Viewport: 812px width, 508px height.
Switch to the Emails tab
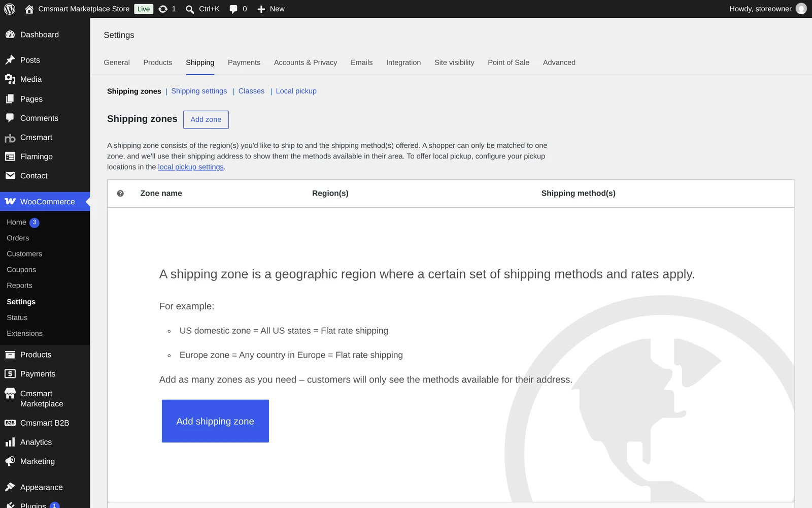(361, 62)
